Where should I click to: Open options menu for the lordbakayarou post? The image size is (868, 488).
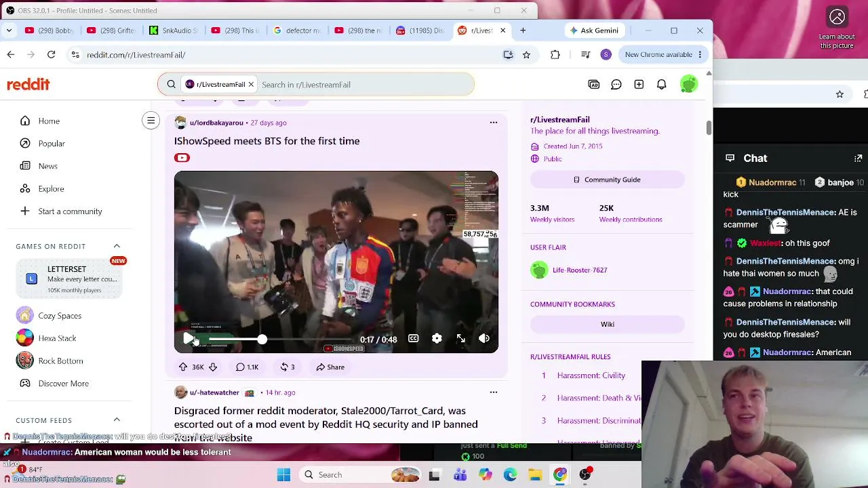pos(494,123)
